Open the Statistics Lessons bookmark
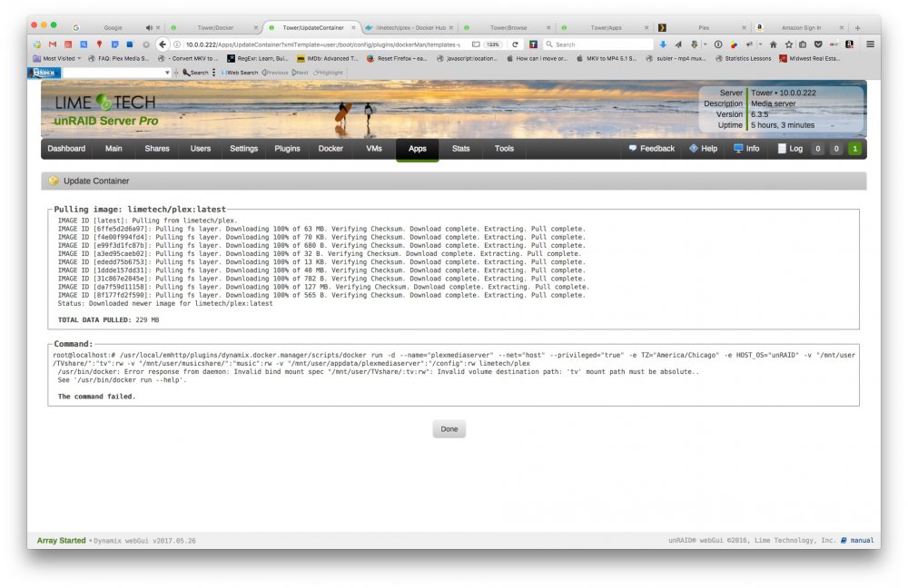This screenshot has width=908, height=588. (x=744, y=58)
